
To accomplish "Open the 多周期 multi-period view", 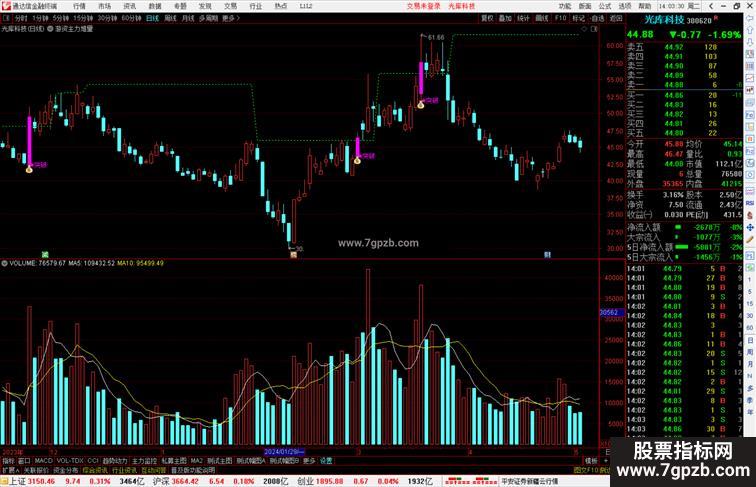I will [208, 18].
